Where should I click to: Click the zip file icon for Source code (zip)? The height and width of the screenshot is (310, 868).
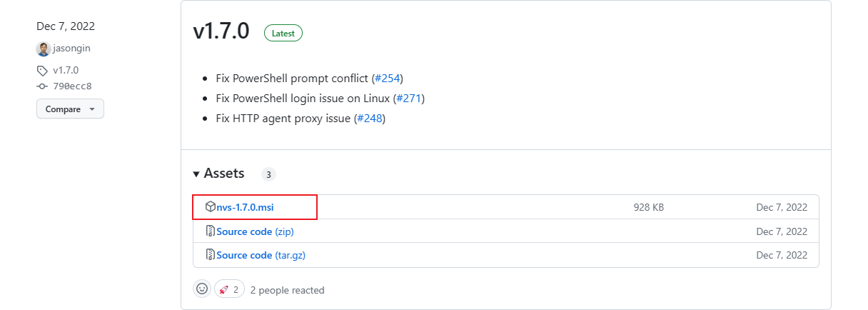[211, 231]
